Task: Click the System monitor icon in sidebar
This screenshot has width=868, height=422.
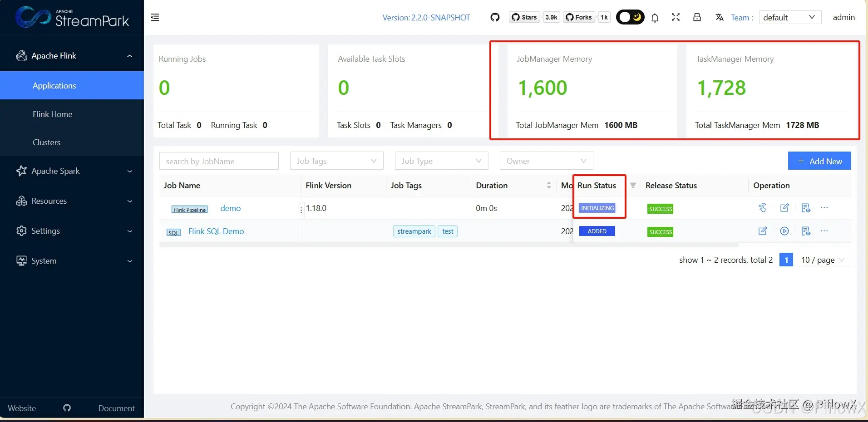Action: 21,260
